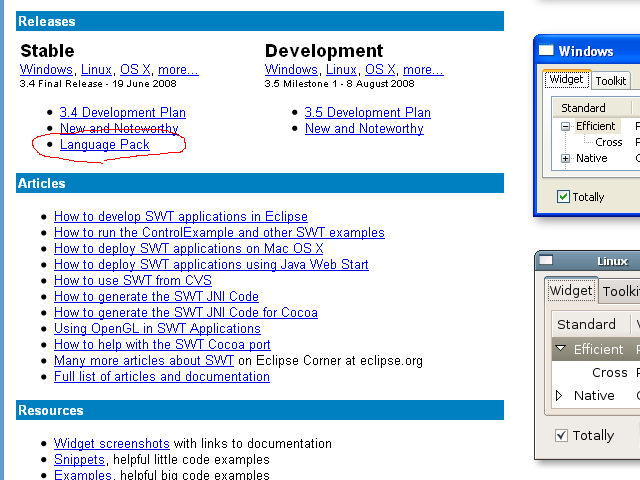The image size is (640, 480).
Task: Open Many more articles about SWT link
Action: pos(144,360)
